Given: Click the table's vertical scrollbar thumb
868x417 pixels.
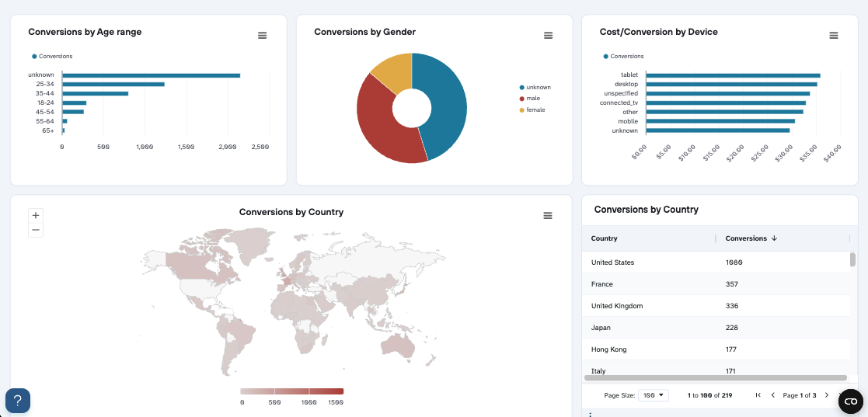Looking at the screenshot, I should pyautogui.click(x=852, y=259).
